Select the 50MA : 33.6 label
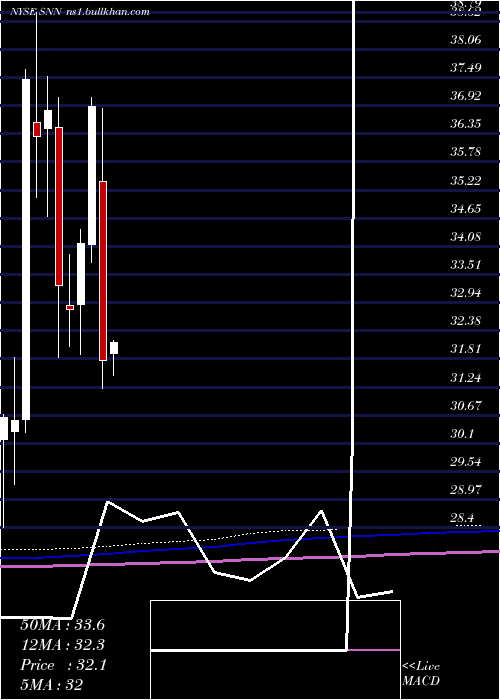Viewport: 500px width, 700px height. pos(62,625)
